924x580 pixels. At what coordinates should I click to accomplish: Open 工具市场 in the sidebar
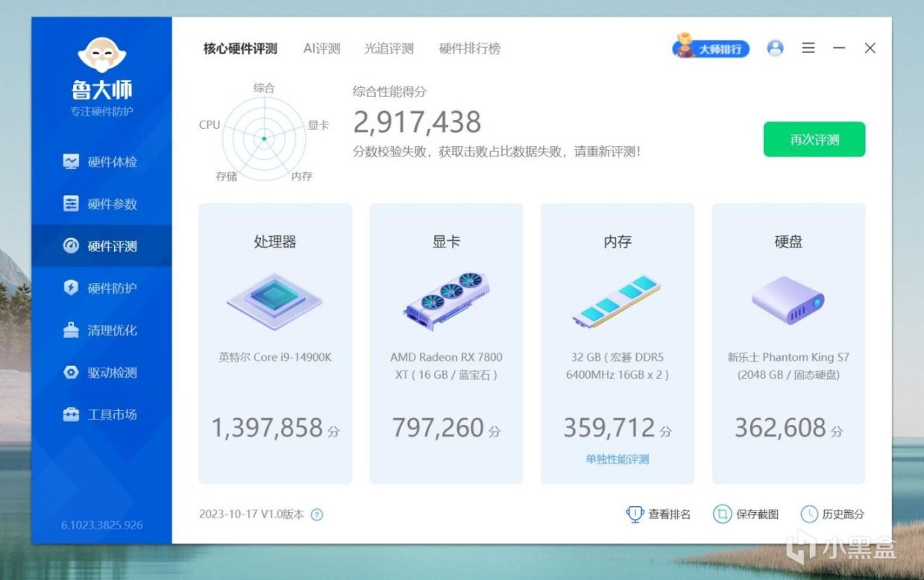[x=101, y=414]
